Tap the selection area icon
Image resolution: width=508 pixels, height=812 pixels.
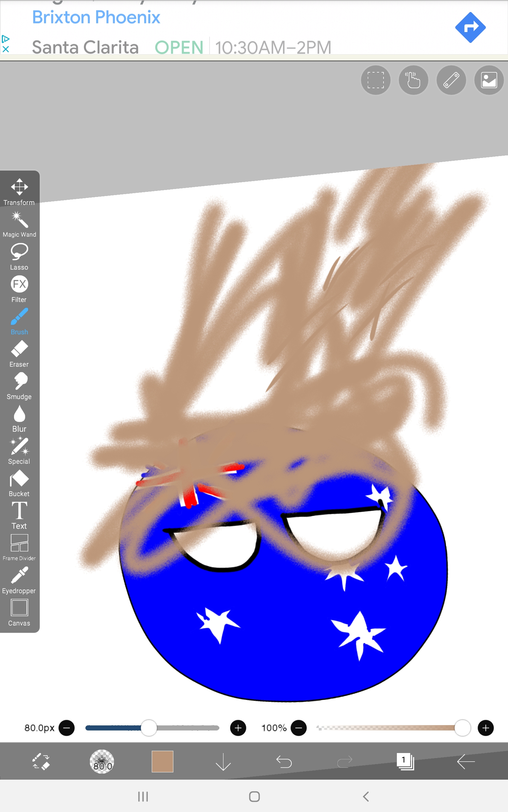(x=376, y=80)
